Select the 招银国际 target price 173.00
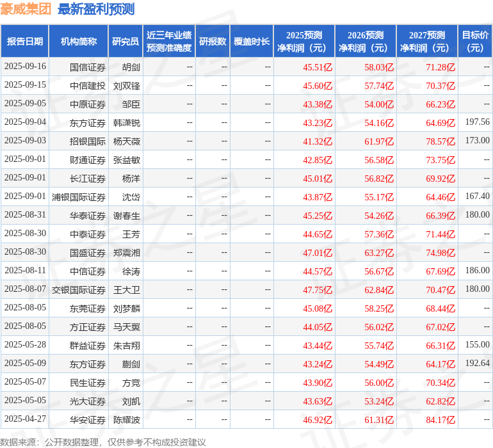Screen dimensions: 493x448 477,140
